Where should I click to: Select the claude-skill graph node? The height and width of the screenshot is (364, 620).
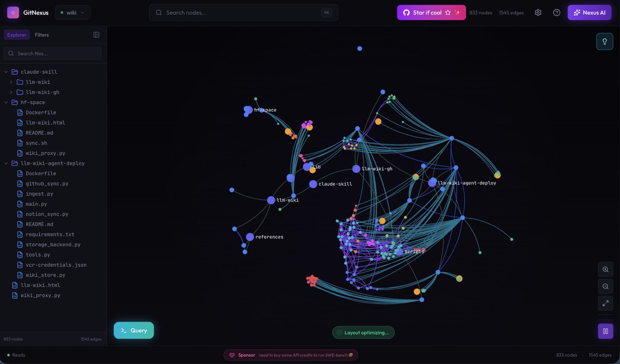pos(313,184)
